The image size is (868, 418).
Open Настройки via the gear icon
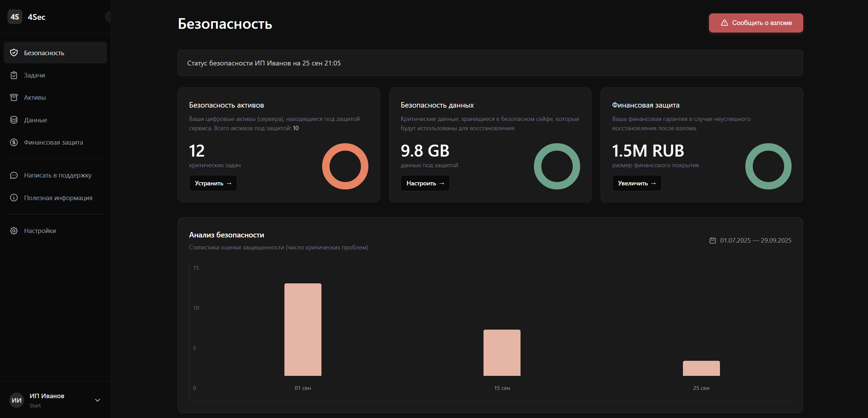pos(14,231)
